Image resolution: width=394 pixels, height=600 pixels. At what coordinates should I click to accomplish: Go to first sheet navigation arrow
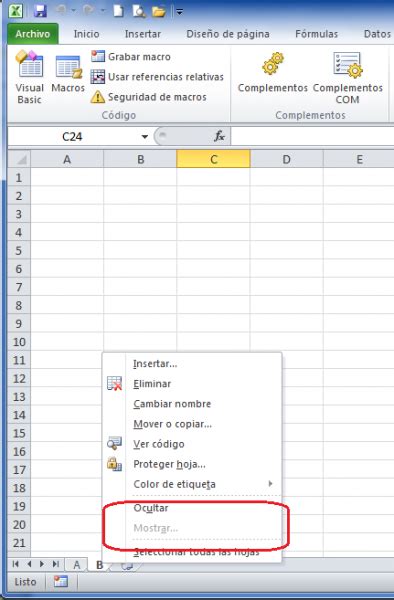click(x=16, y=564)
